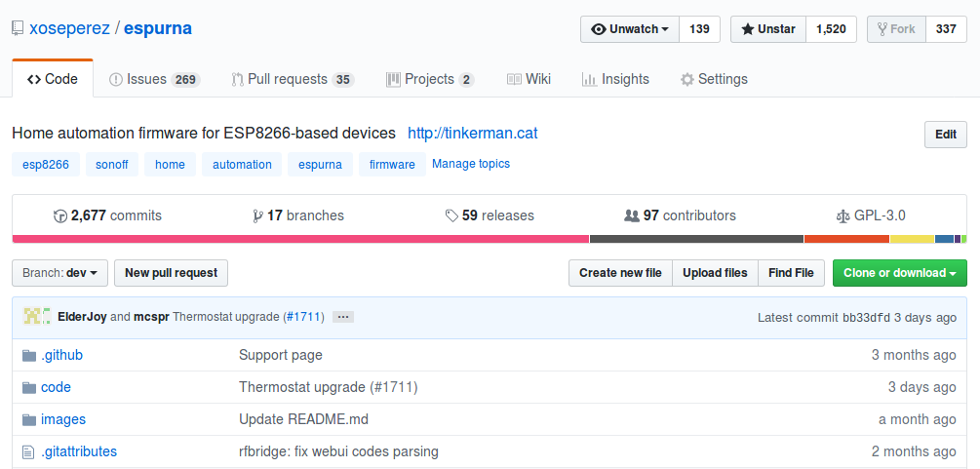Switch to the Code tab

pyautogui.click(x=53, y=79)
